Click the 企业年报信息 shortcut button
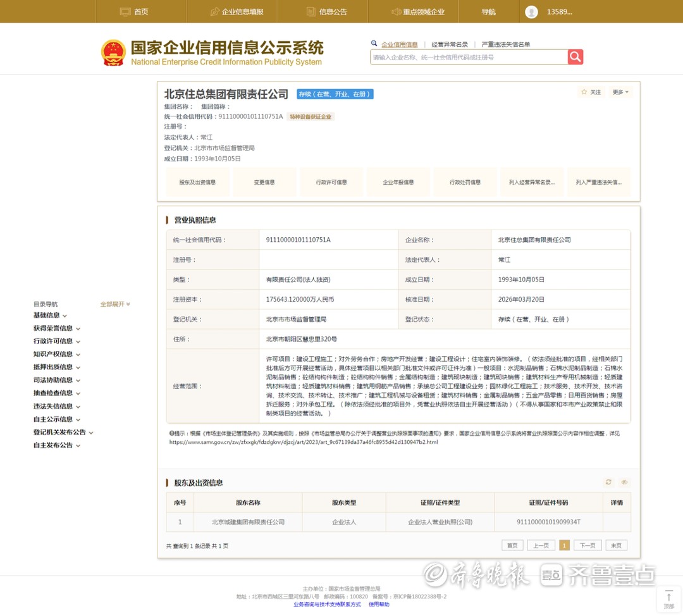 click(398, 182)
